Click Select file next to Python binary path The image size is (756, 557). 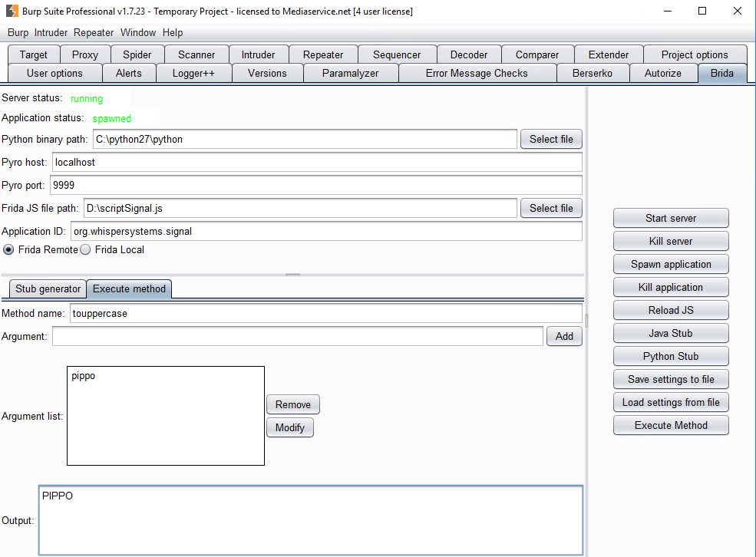click(x=551, y=140)
